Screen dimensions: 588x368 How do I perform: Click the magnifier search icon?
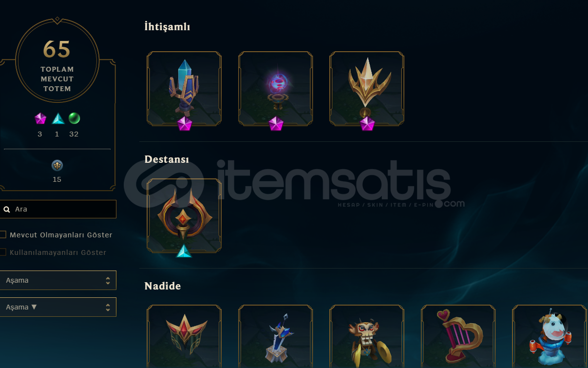tap(7, 209)
